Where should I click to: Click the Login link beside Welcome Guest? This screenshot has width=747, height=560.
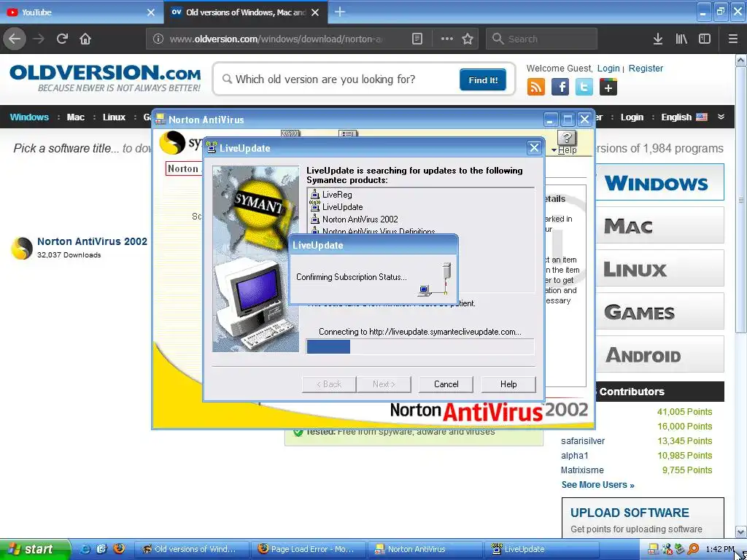click(x=608, y=68)
